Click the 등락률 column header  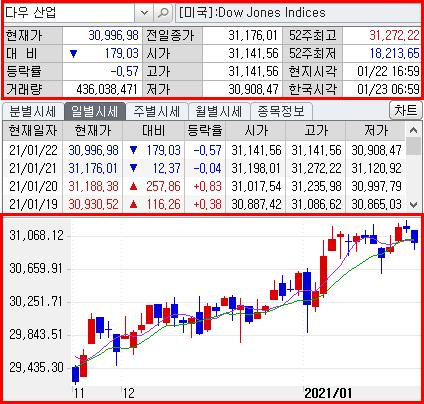(x=205, y=131)
